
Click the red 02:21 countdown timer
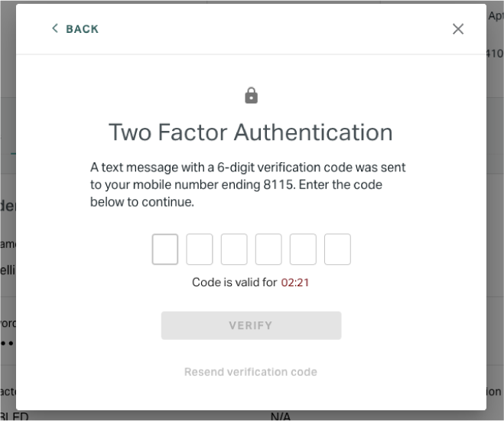pyautogui.click(x=294, y=282)
